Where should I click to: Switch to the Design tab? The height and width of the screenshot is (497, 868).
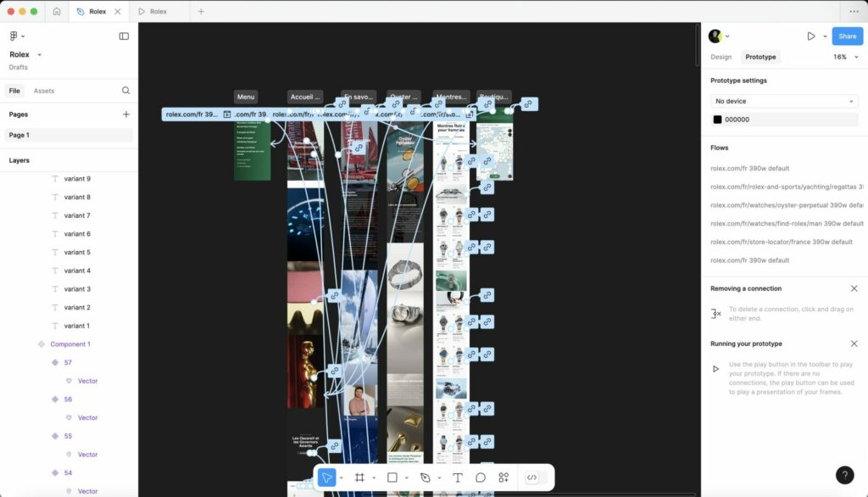[x=721, y=57]
